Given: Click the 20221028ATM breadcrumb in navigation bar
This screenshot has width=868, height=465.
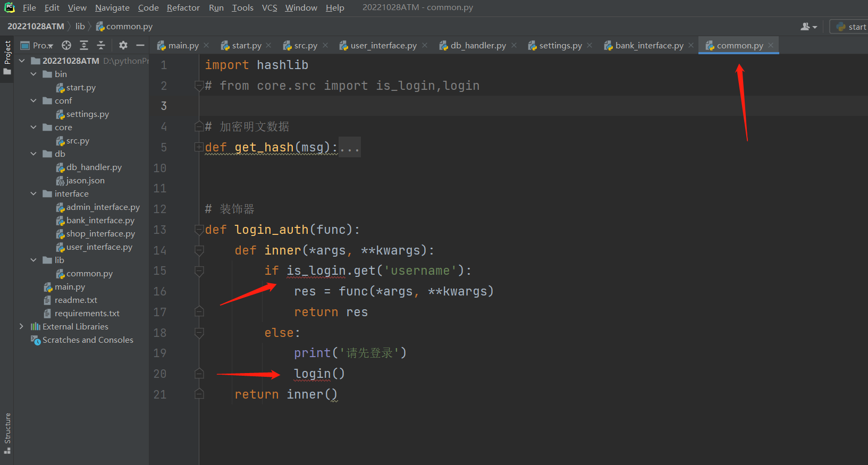Looking at the screenshot, I should (x=36, y=26).
